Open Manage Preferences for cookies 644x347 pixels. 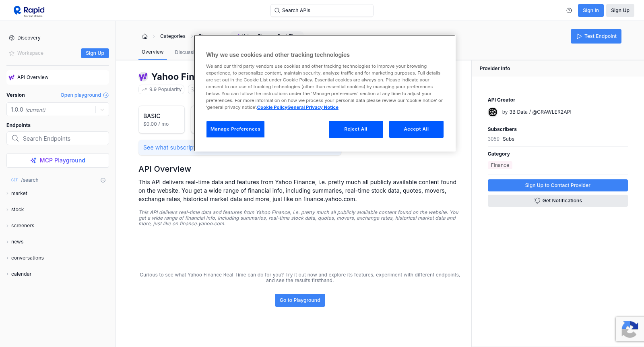point(235,129)
